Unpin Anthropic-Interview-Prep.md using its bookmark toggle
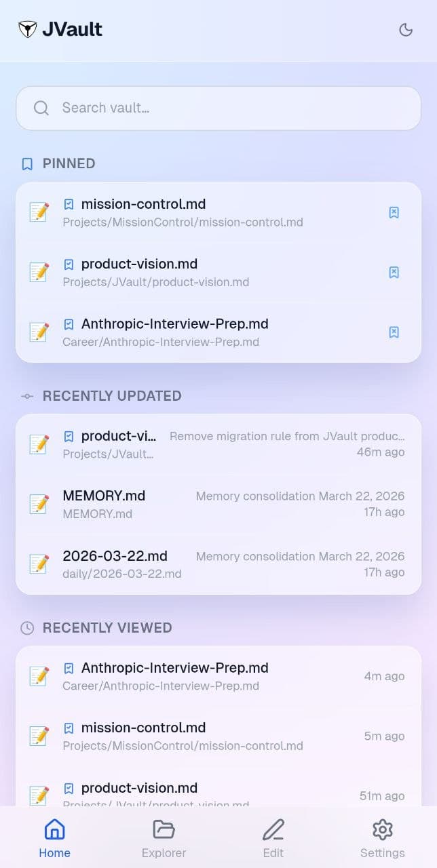The height and width of the screenshot is (868, 437). 394,332
